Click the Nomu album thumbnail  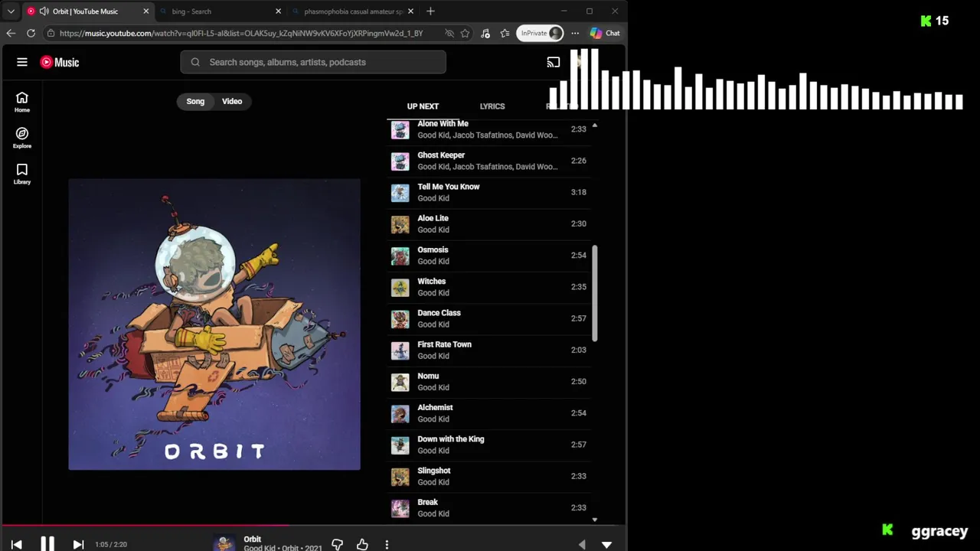400,382
